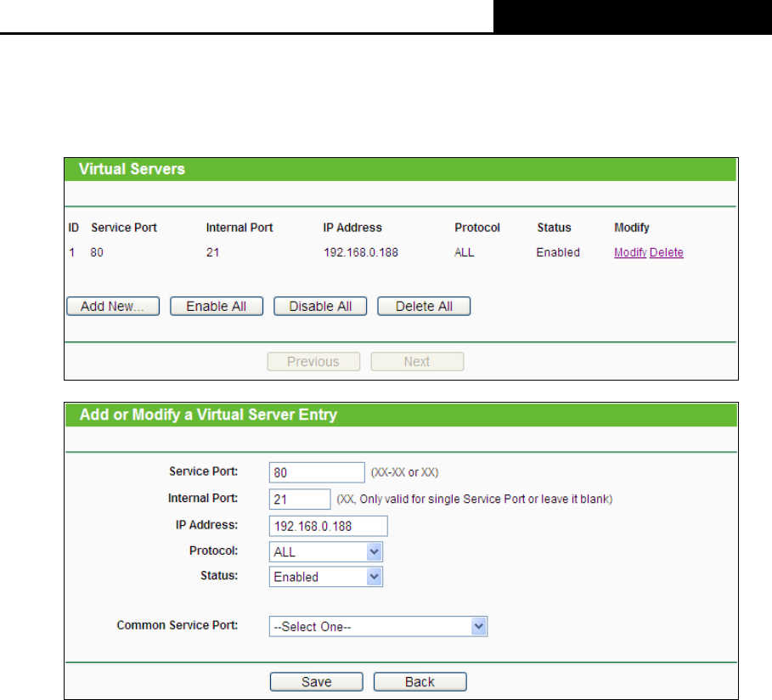Focus the Service Port input field
772x700 pixels.
click(317, 472)
